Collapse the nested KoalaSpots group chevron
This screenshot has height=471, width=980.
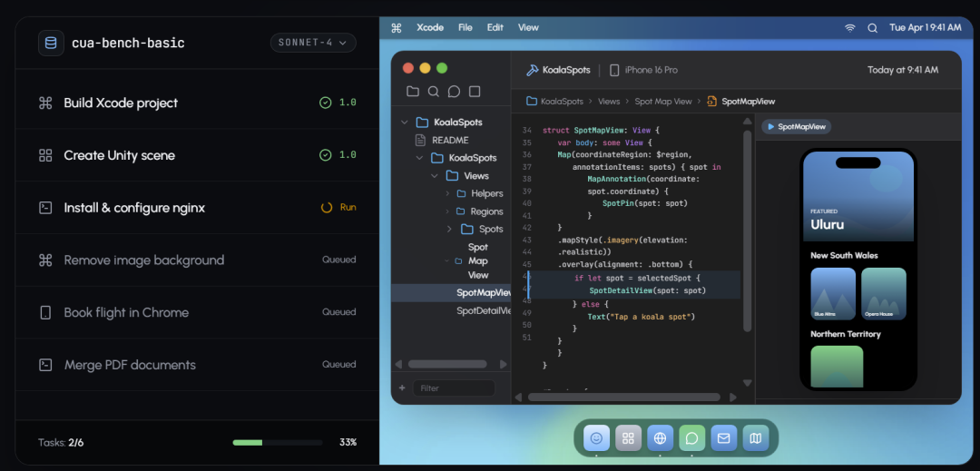tap(419, 158)
